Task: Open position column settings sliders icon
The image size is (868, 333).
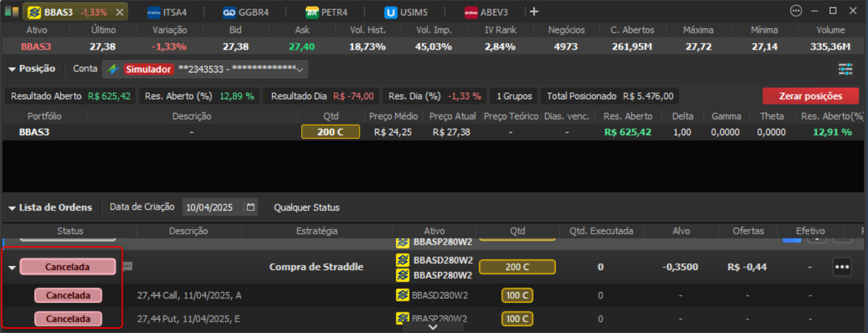Action: tap(845, 69)
